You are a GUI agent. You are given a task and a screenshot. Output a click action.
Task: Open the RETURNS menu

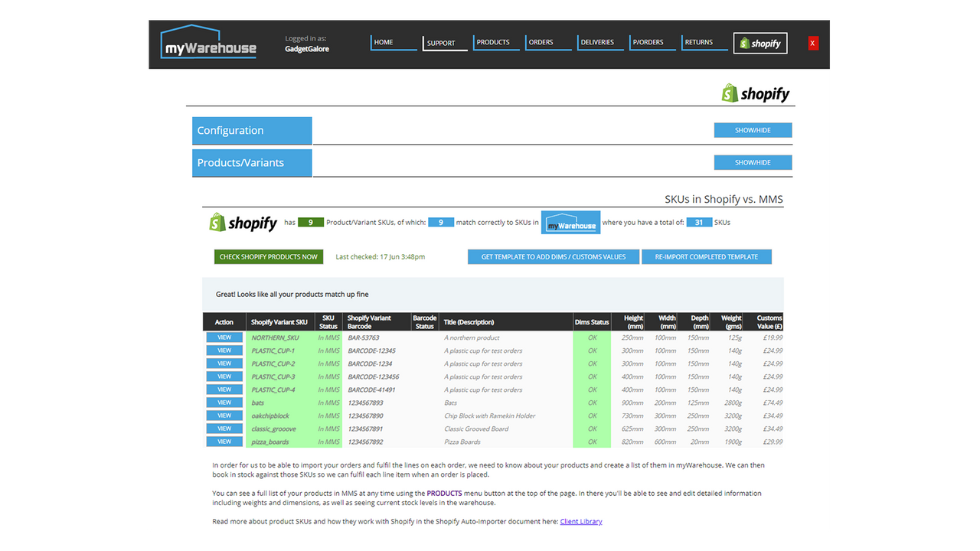[704, 43]
